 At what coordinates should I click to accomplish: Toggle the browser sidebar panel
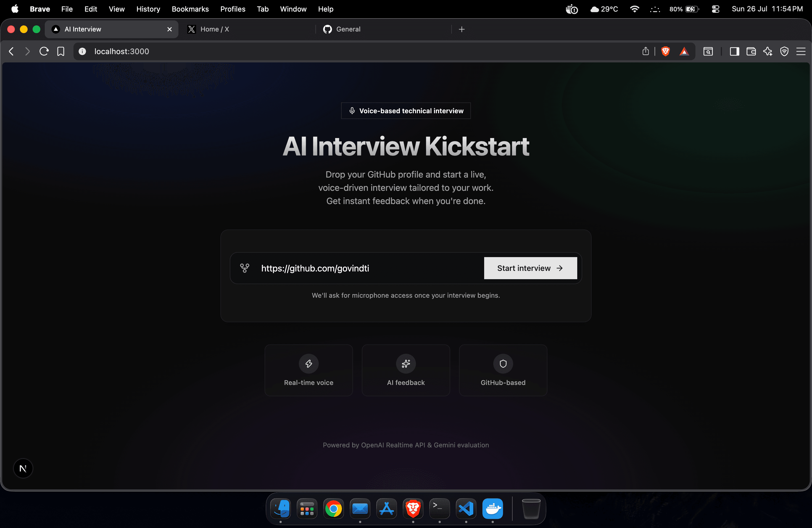point(734,52)
